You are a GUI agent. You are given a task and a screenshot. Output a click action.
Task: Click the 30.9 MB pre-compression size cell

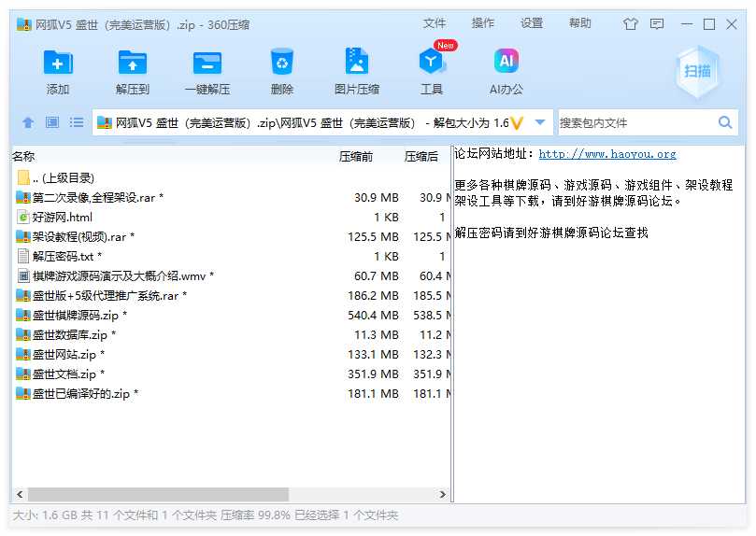pyautogui.click(x=376, y=197)
